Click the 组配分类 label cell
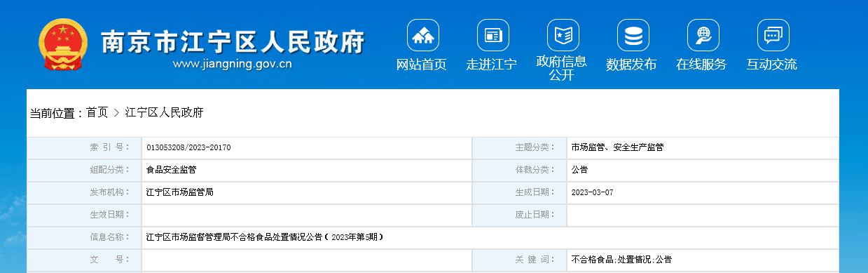This screenshot has width=868, height=273. click(84, 170)
